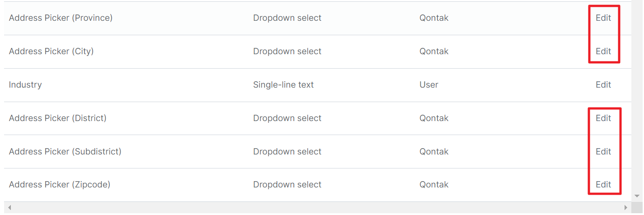
Task: Open Edit for the Industry row
Action: pyautogui.click(x=603, y=85)
